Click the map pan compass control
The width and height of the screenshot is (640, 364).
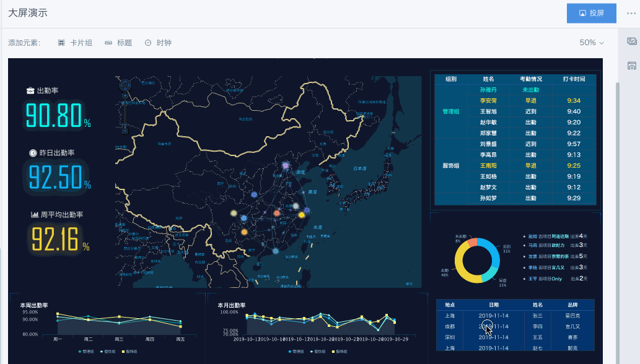[x=125, y=86]
